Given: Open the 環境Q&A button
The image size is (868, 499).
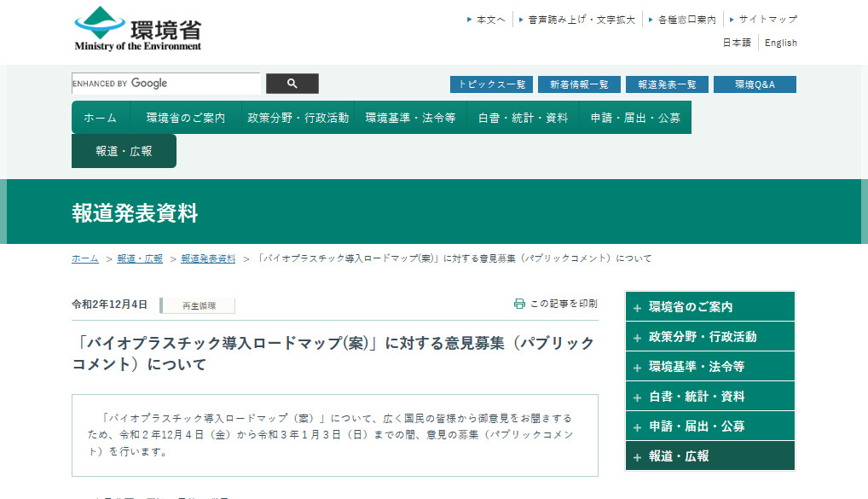Looking at the screenshot, I should coord(755,84).
